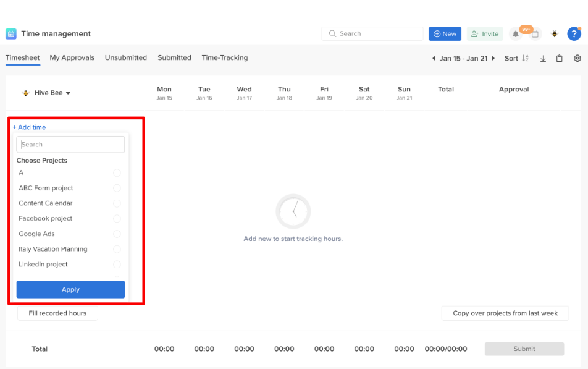Open the Jan 15 - Jan 21 date range

click(463, 58)
